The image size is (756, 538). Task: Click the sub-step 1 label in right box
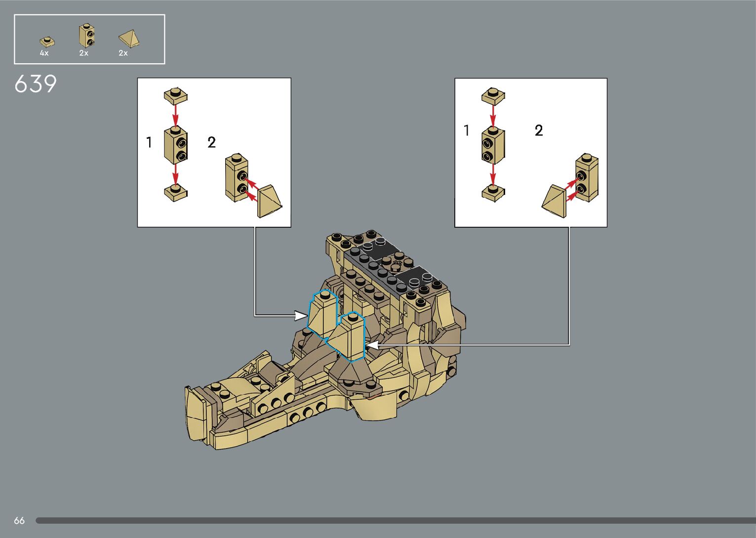(x=466, y=130)
